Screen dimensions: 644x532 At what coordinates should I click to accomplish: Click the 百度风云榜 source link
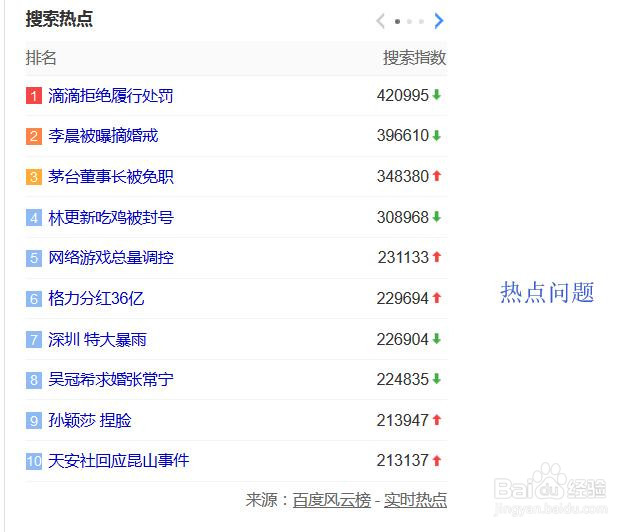331,500
